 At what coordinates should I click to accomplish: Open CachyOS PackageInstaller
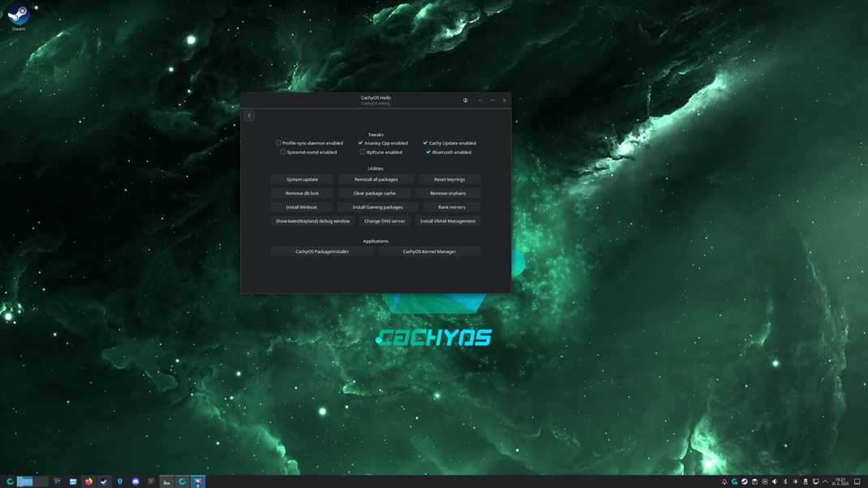(x=322, y=251)
